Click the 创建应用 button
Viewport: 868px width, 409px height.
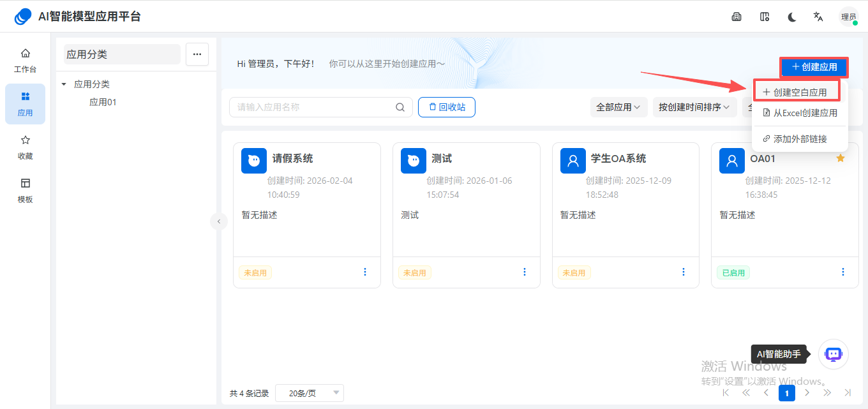click(x=814, y=67)
